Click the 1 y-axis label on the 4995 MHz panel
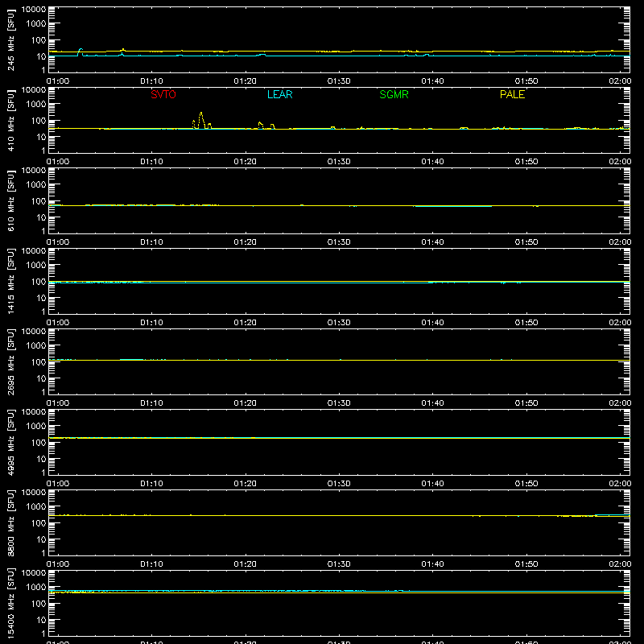The width and height of the screenshot is (644, 644). click(43, 473)
